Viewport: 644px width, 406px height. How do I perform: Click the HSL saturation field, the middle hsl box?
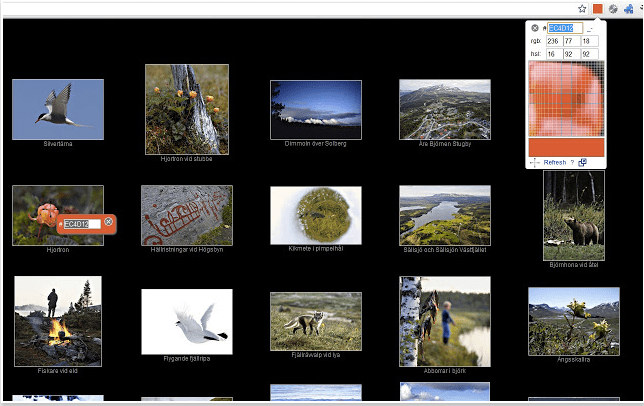point(572,54)
